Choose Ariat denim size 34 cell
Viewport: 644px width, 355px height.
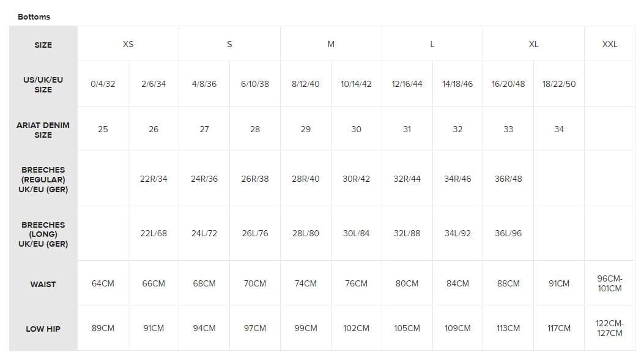click(x=559, y=129)
